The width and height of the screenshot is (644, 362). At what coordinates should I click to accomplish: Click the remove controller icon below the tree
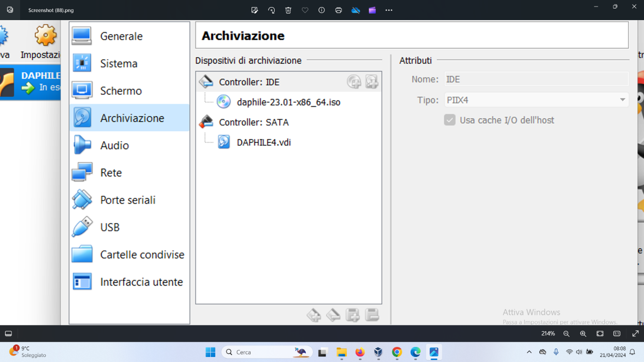tap(333, 315)
